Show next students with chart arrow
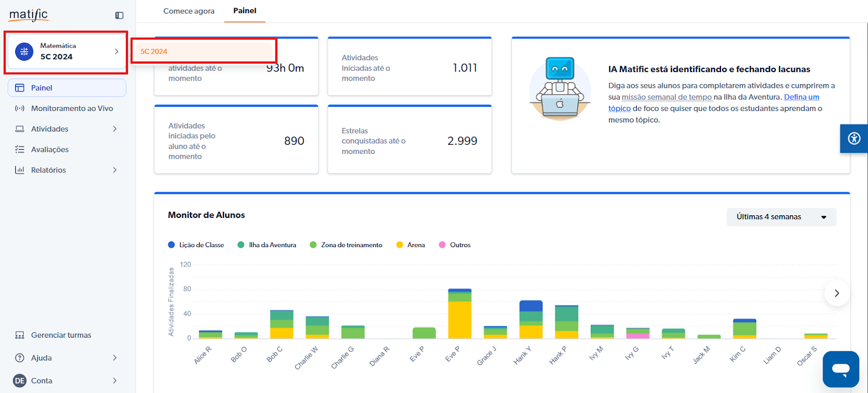This screenshot has height=393, width=868. pos(837,293)
